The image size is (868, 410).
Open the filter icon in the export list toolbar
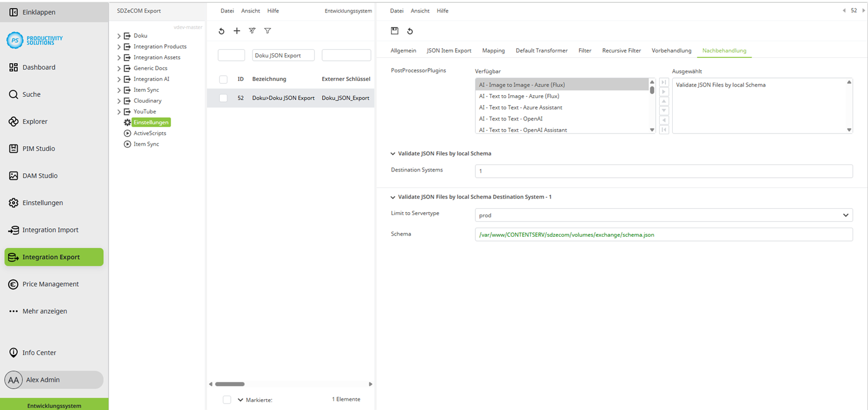click(268, 31)
